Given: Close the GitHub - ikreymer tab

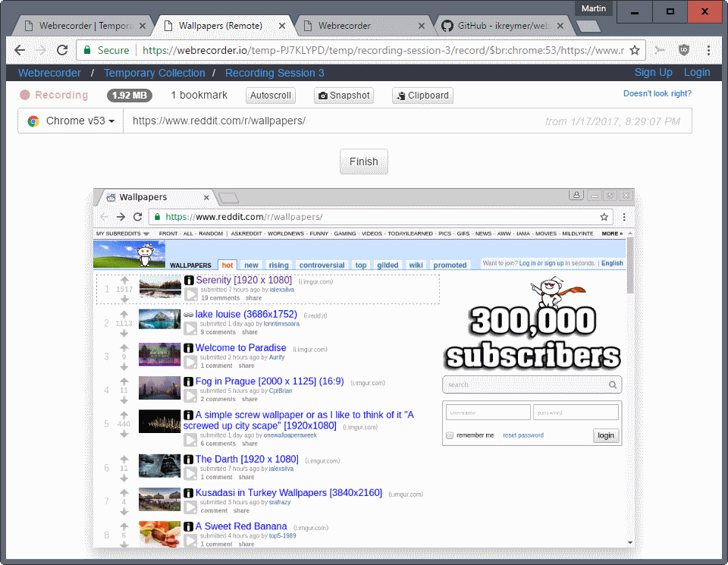Looking at the screenshot, I should click(x=560, y=26).
